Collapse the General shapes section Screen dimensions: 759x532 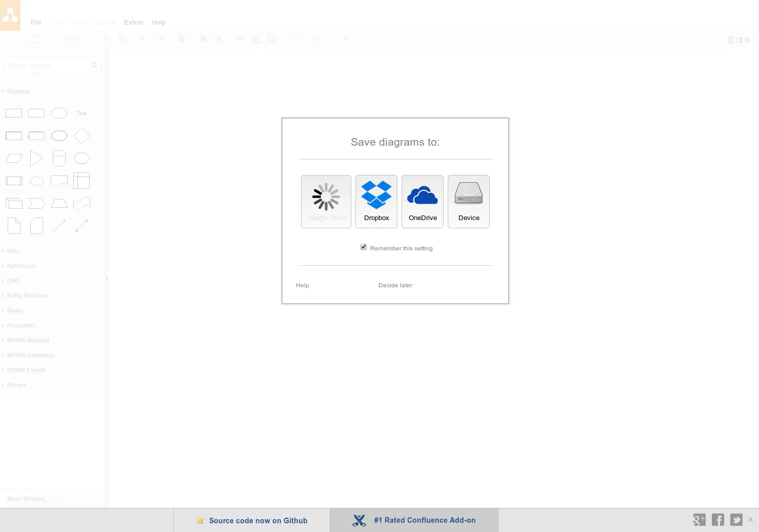[x=18, y=91]
